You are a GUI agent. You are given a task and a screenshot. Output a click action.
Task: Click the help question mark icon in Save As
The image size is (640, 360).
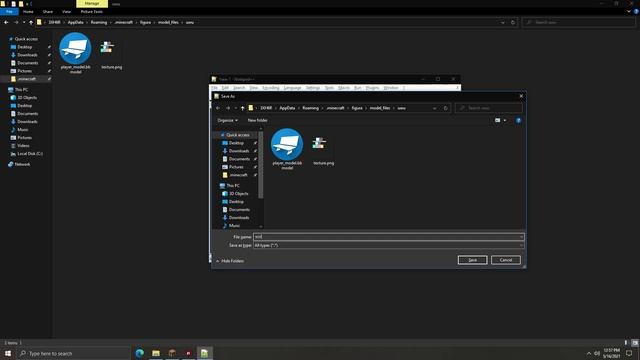click(x=518, y=120)
